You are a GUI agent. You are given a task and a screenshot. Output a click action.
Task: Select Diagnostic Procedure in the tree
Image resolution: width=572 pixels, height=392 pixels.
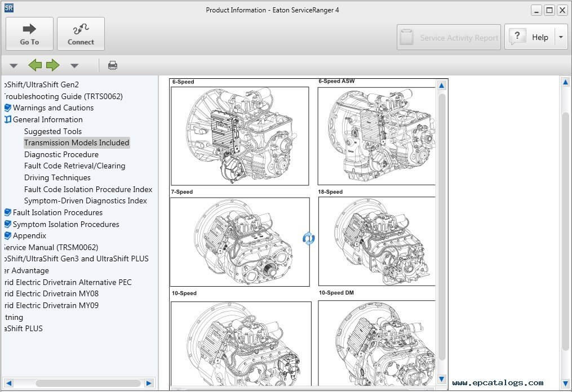tap(61, 154)
